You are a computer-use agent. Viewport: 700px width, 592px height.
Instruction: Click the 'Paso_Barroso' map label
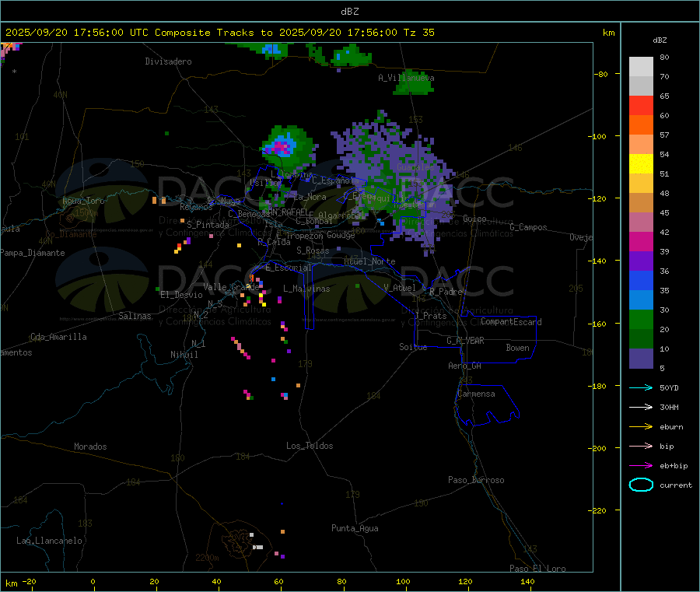click(476, 480)
